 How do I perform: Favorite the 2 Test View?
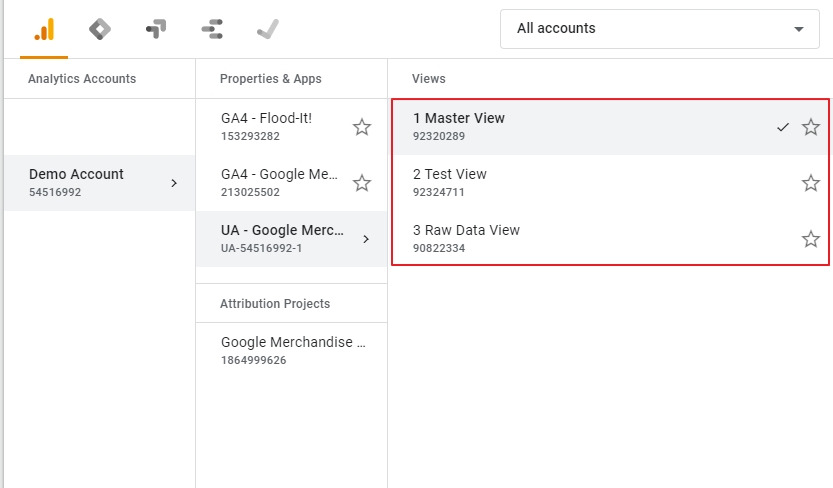(x=811, y=183)
